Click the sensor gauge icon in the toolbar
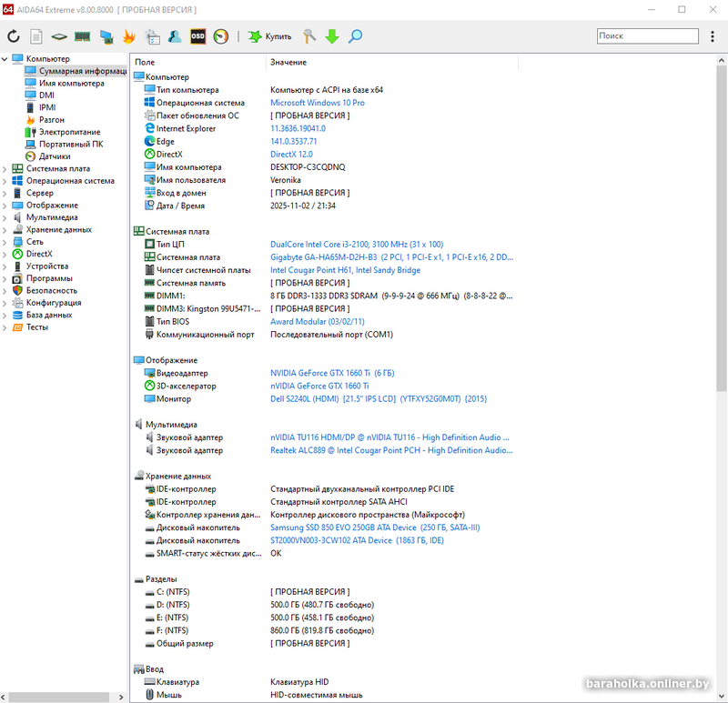 tap(221, 36)
